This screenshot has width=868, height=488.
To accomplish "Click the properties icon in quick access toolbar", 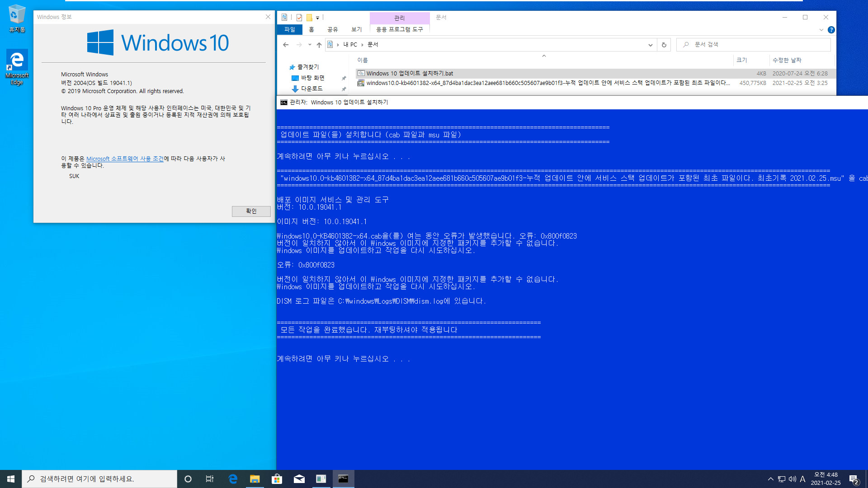I will point(299,18).
